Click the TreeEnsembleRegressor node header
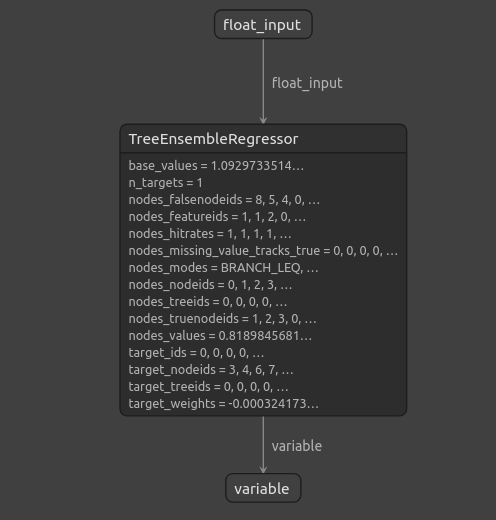Screen dimensions: 496x520 pyautogui.click(x=263, y=139)
